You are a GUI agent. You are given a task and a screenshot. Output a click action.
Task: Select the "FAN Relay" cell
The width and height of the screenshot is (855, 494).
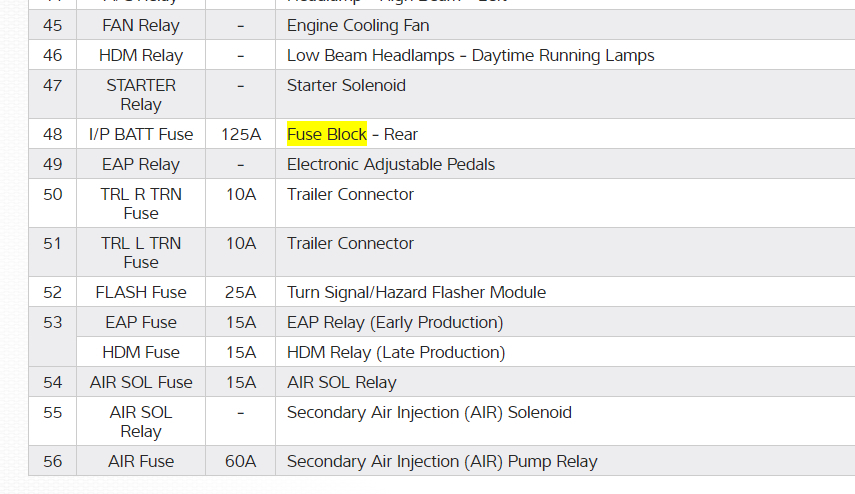(140, 25)
